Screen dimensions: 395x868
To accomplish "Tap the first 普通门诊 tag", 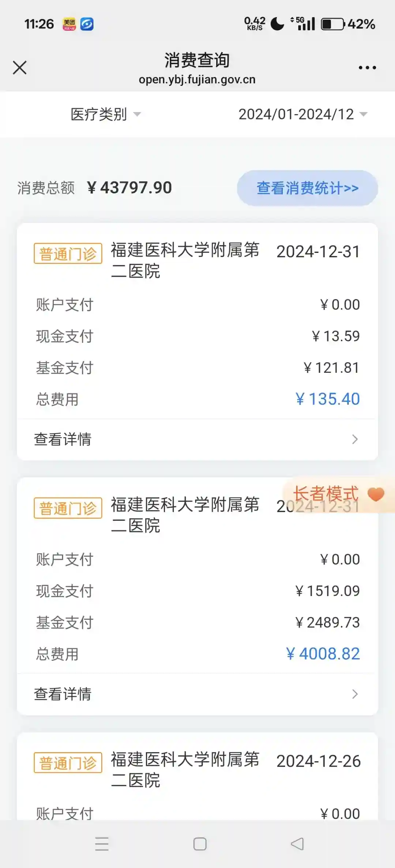I will (x=68, y=253).
